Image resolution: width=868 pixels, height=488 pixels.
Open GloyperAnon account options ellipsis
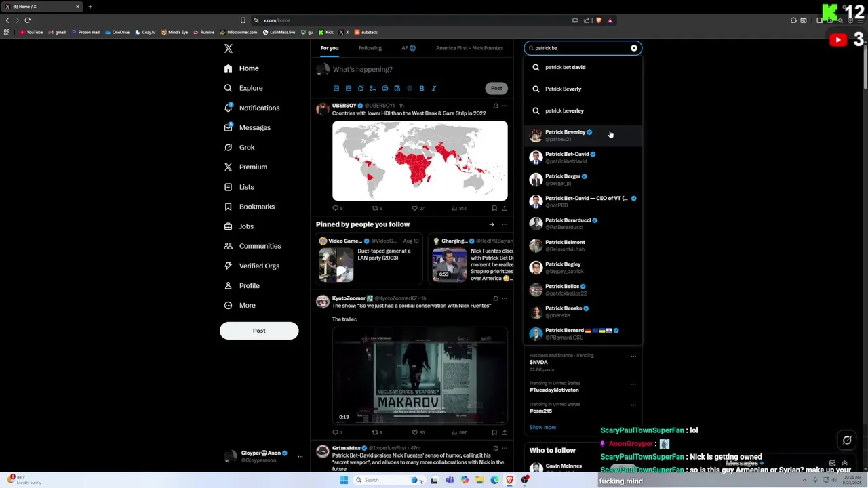pos(300,456)
